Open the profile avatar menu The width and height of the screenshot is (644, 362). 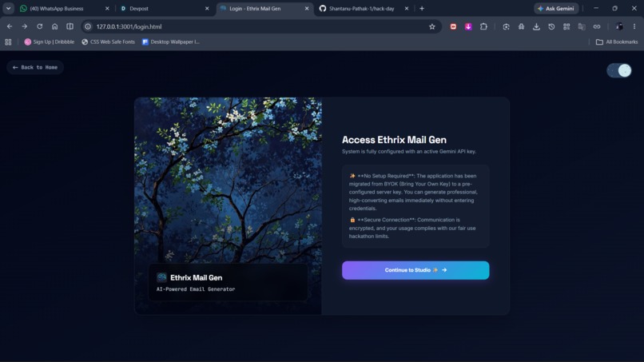pyautogui.click(x=619, y=26)
